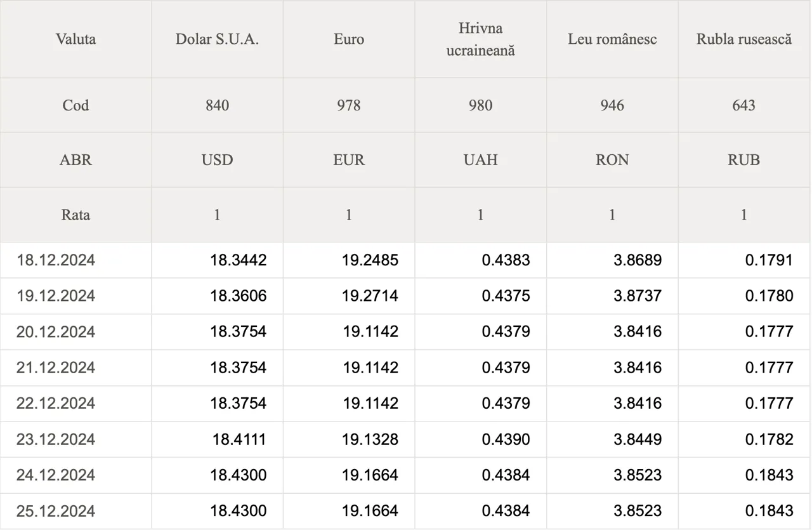Viewport: 812px width, 530px height.
Task: Click USD rate 18.4111
Action: click(x=239, y=439)
